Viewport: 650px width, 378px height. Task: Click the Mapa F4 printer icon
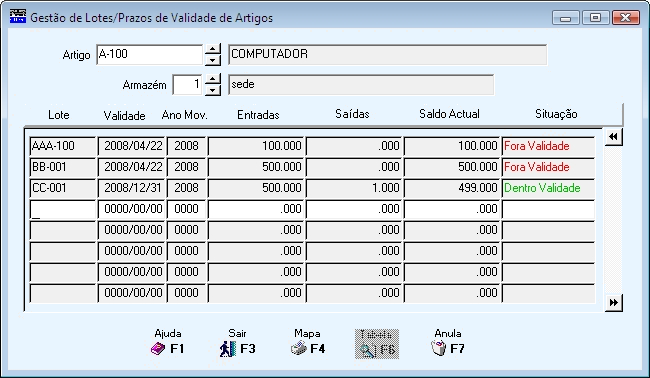(x=298, y=349)
